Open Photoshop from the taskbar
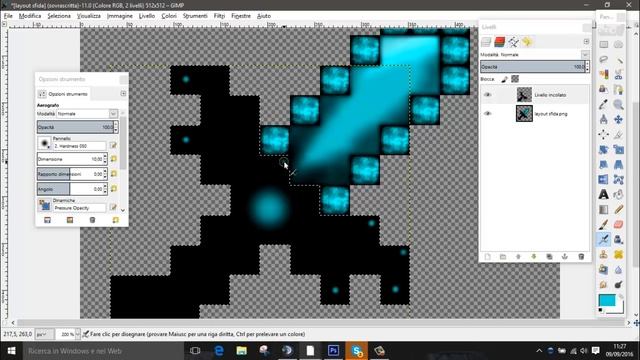Viewport: 640px width, 360px height. 333,351
